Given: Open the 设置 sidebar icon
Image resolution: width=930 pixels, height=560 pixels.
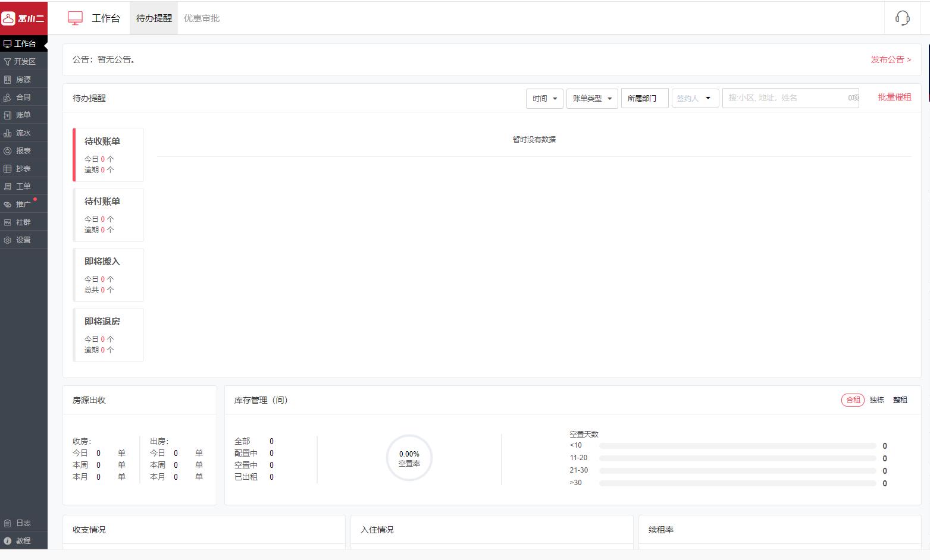Looking at the screenshot, I should tap(24, 240).
